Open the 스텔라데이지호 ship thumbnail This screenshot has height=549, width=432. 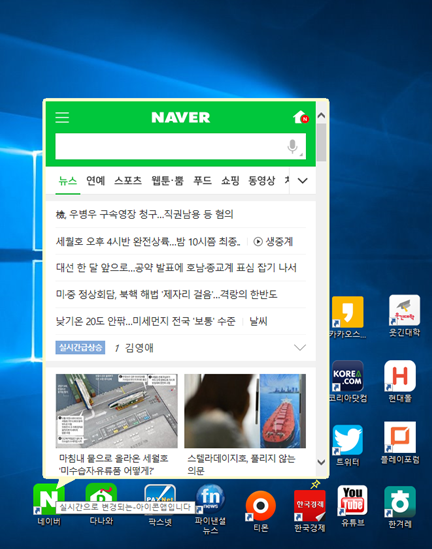pyautogui.click(x=245, y=411)
